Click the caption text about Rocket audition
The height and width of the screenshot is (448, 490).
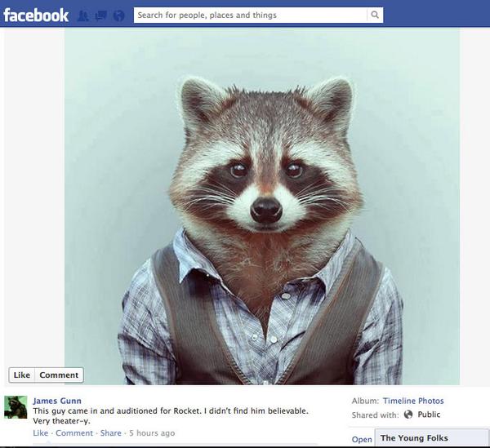(171, 416)
